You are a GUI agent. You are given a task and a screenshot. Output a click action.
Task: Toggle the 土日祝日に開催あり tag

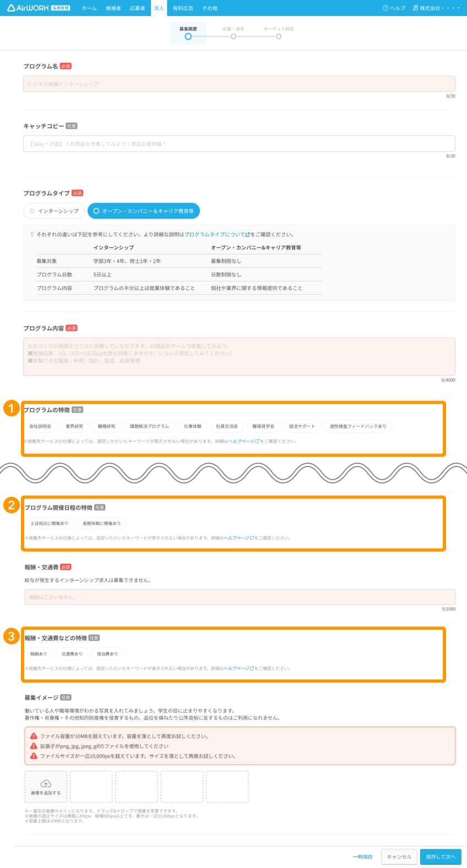[49, 523]
